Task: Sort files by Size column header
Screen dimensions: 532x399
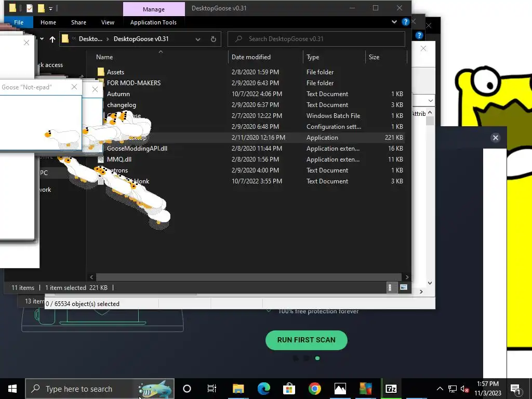Action: pyautogui.click(x=374, y=57)
